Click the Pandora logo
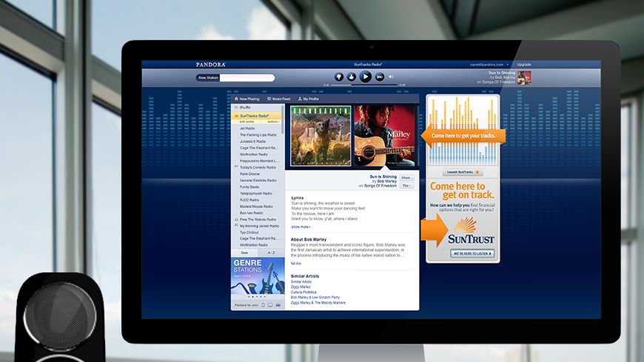 click(211, 64)
